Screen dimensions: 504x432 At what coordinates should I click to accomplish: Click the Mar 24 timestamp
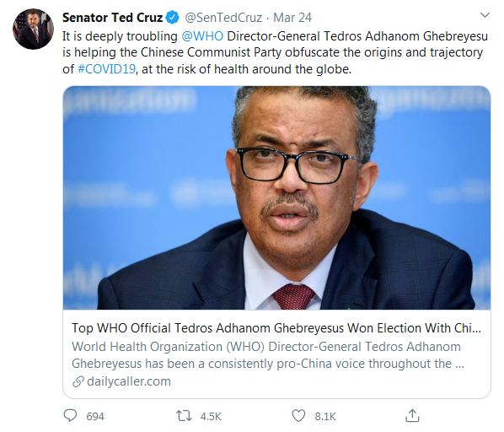click(292, 18)
